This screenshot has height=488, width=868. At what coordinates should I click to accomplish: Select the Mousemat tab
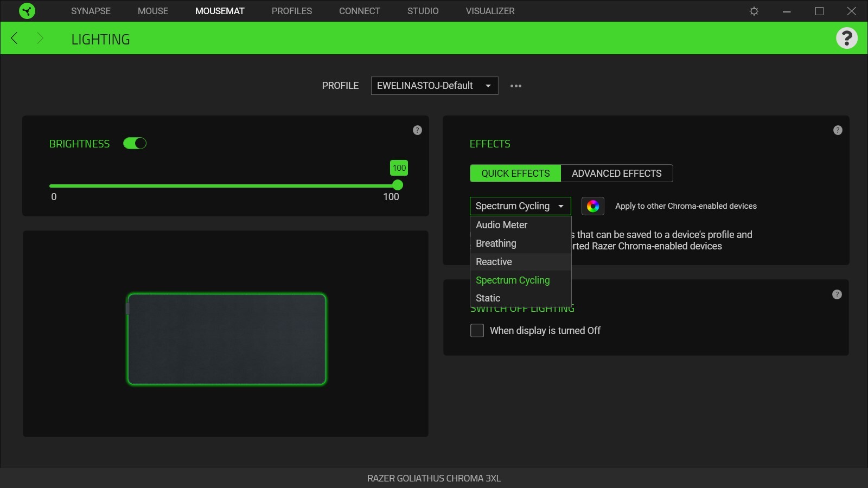[x=220, y=11]
